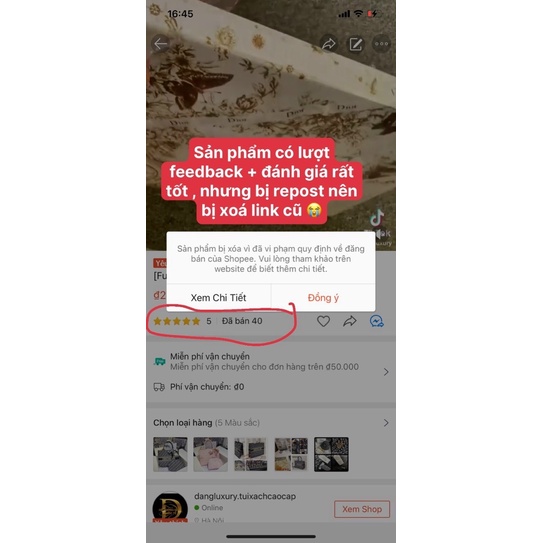Click Đồng ý to confirm dialog

pos(323,298)
